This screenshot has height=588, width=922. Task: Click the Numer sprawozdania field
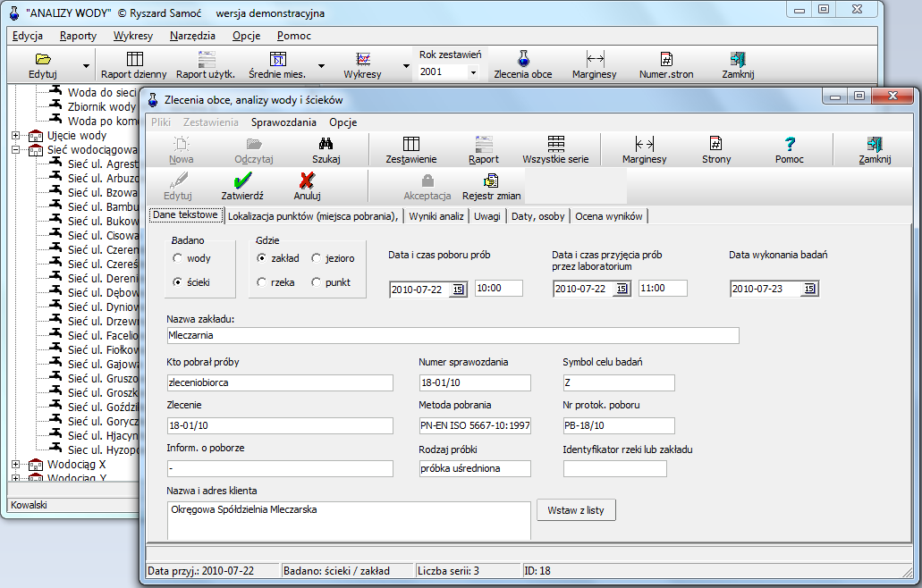click(475, 383)
